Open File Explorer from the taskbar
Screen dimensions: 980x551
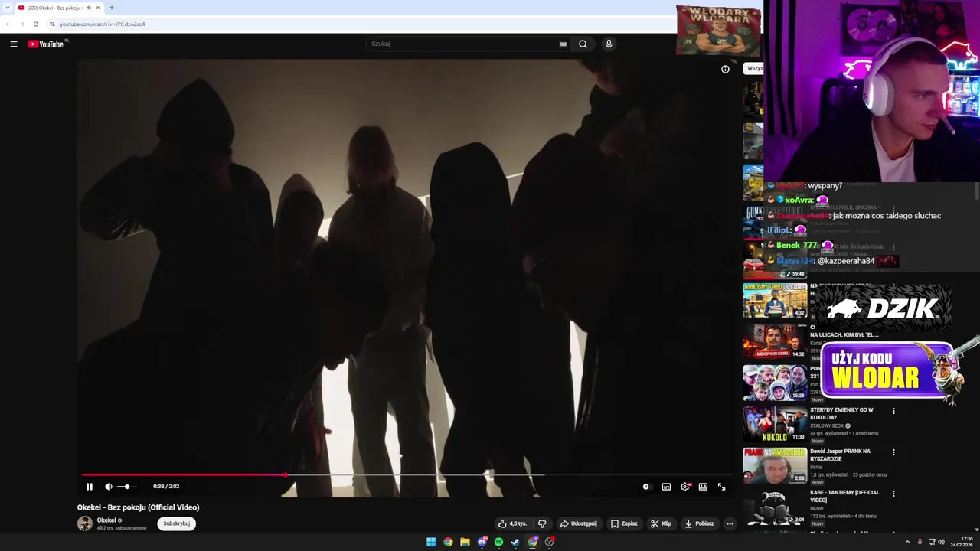click(465, 542)
